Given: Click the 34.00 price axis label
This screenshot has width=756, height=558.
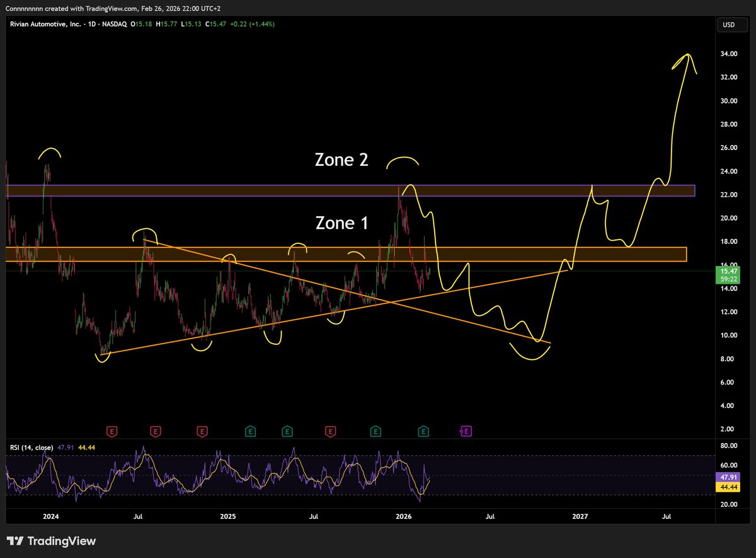Looking at the screenshot, I should 729,54.
